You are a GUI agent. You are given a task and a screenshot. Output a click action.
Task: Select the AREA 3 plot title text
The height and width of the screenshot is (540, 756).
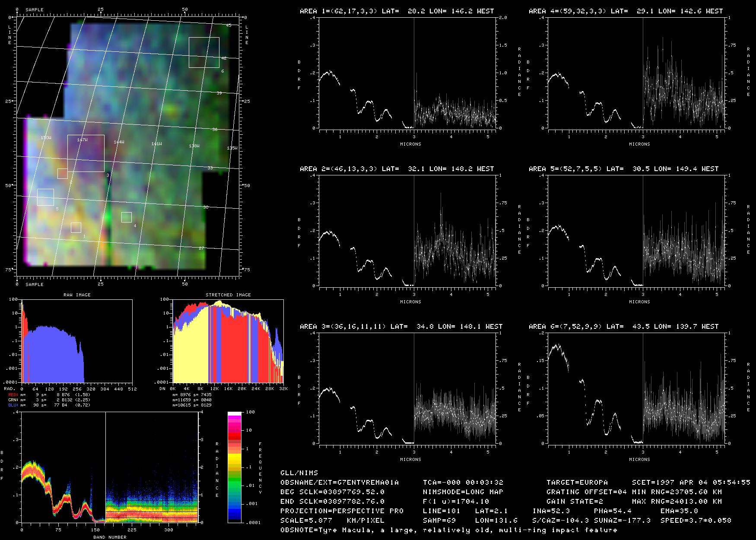click(401, 327)
